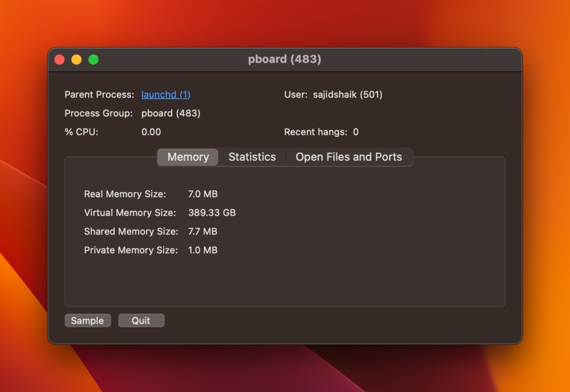Image resolution: width=570 pixels, height=392 pixels.
Task: Select the Real Memory Size value 7.0 MB
Action: [x=203, y=194]
